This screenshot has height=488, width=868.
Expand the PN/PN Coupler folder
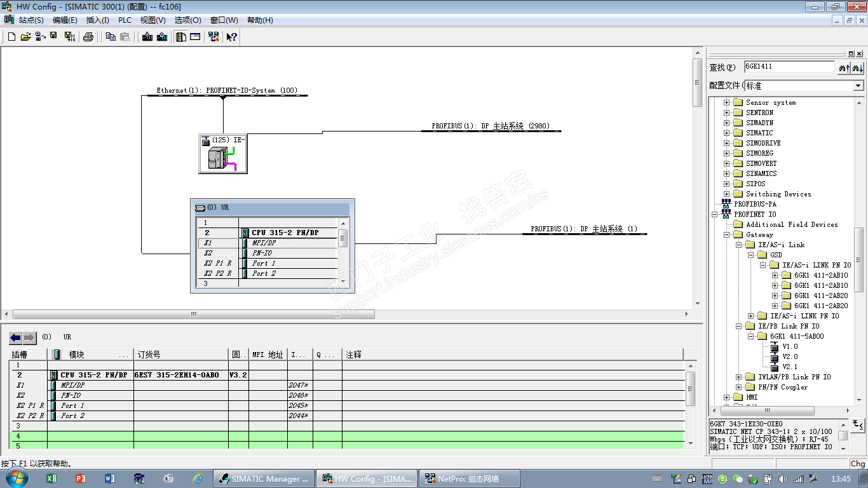click(x=739, y=387)
